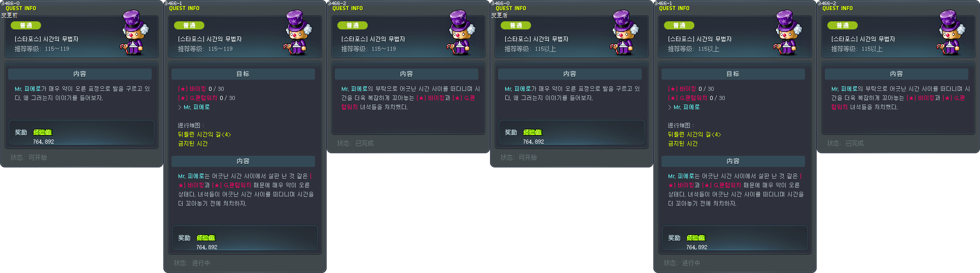Click clown portrait in 115~119 进行中 quest panel
Screen dimensions: 980x273
click(298, 32)
